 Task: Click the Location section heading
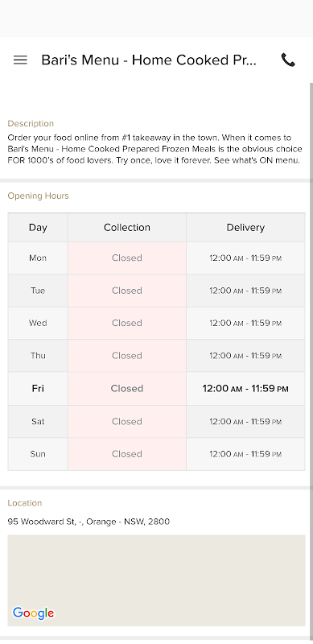pos(25,503)
